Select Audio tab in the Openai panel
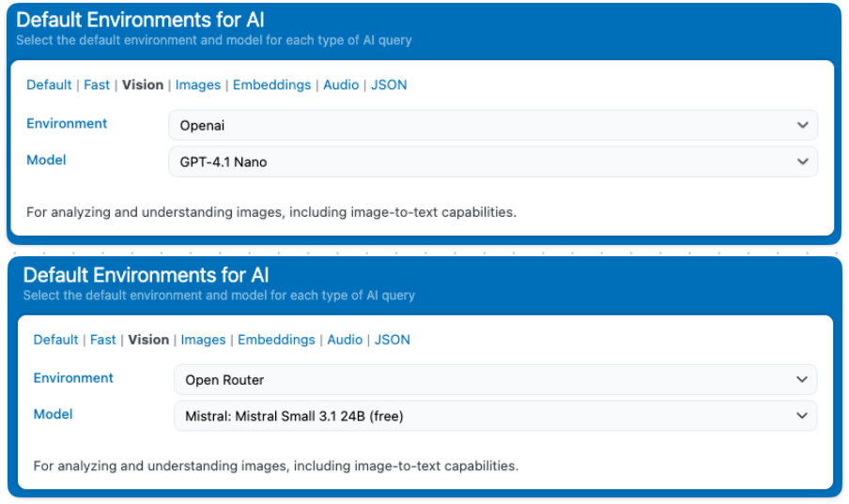Screen dimensions: 849x504 pyautogui.click(x=341, y=84)
